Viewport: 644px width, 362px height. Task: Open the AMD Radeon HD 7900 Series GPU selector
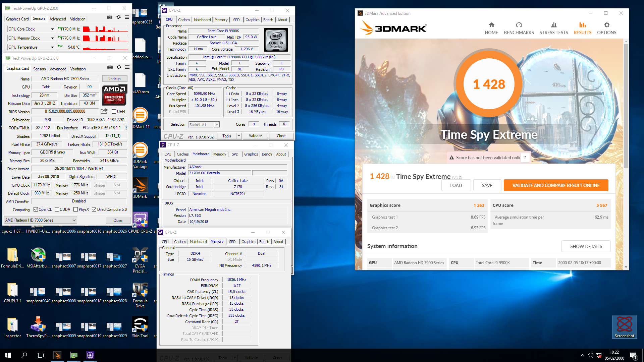coord(40,220)
